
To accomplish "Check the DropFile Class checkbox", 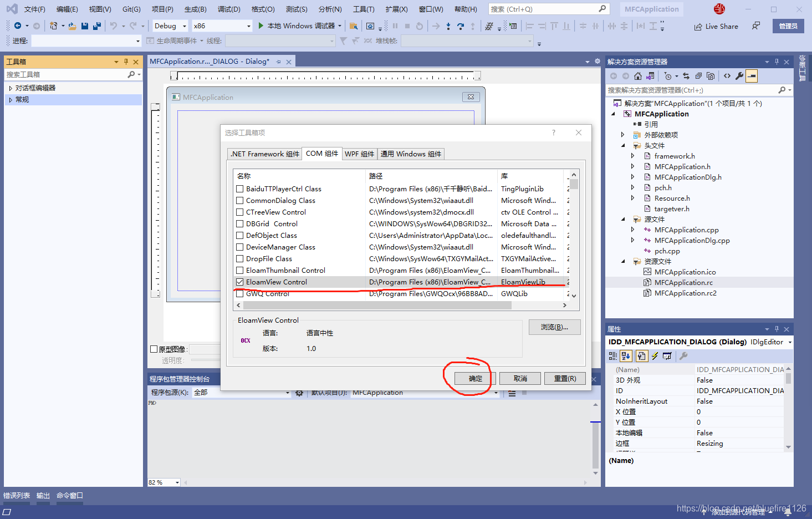I will 240,258.
